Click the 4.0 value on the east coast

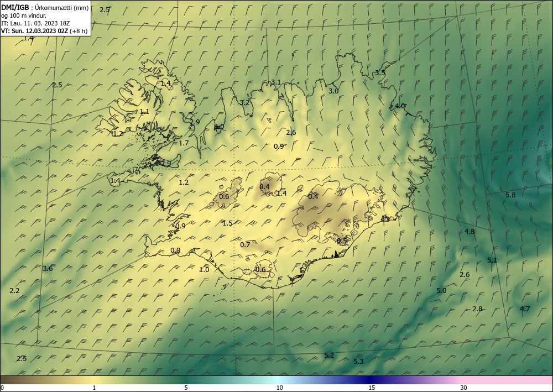point(400,106)
